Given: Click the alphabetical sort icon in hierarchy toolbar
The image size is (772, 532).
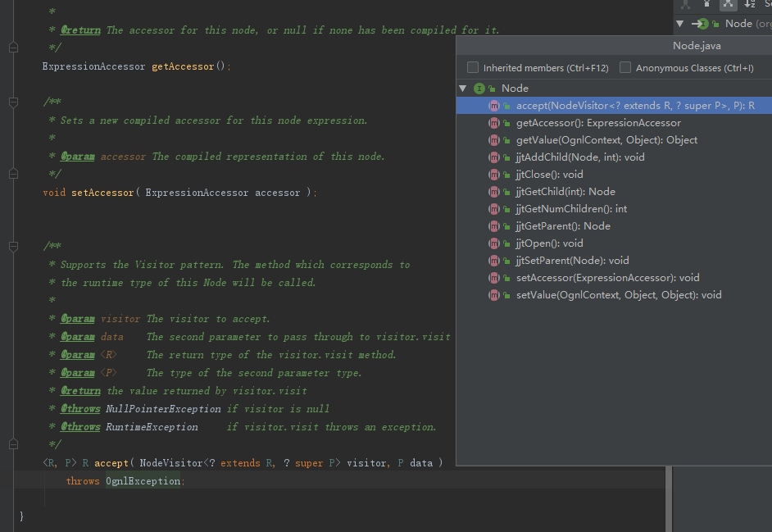Looking at the screenshot, I should (749, 4).
